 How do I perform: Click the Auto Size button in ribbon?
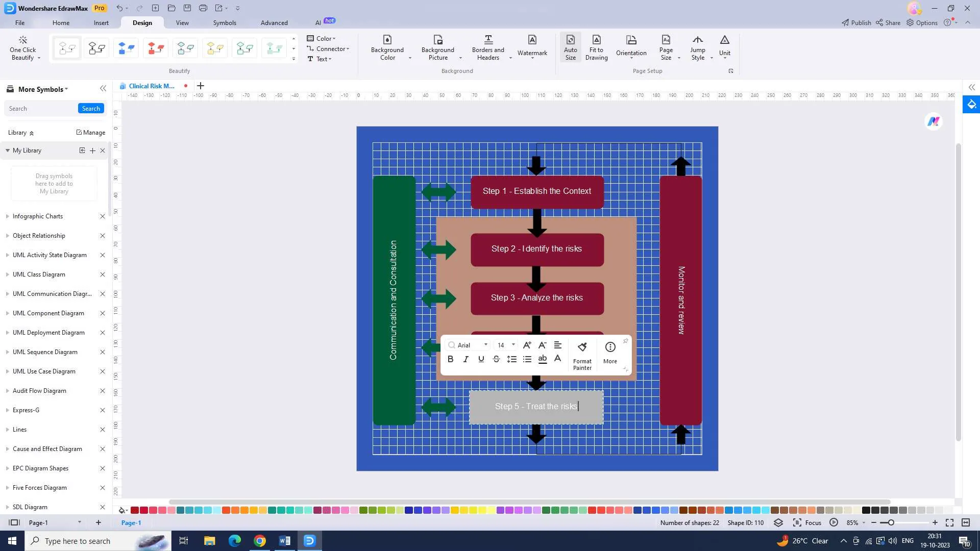(570, 47)
